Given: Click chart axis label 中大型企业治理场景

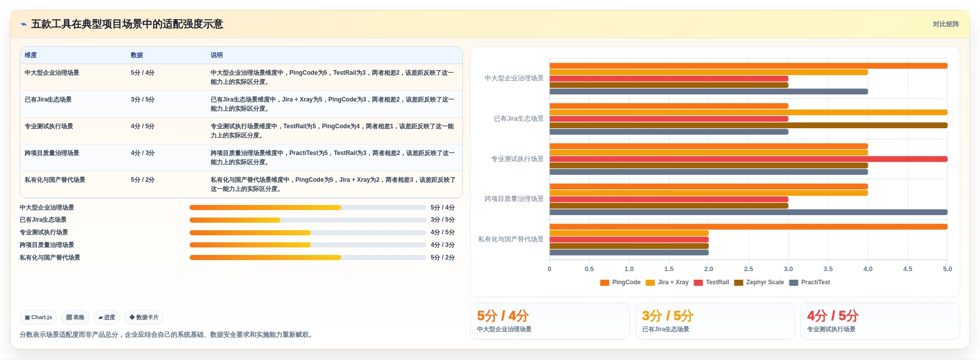Looking at the screenshot, I should (514, 78).
